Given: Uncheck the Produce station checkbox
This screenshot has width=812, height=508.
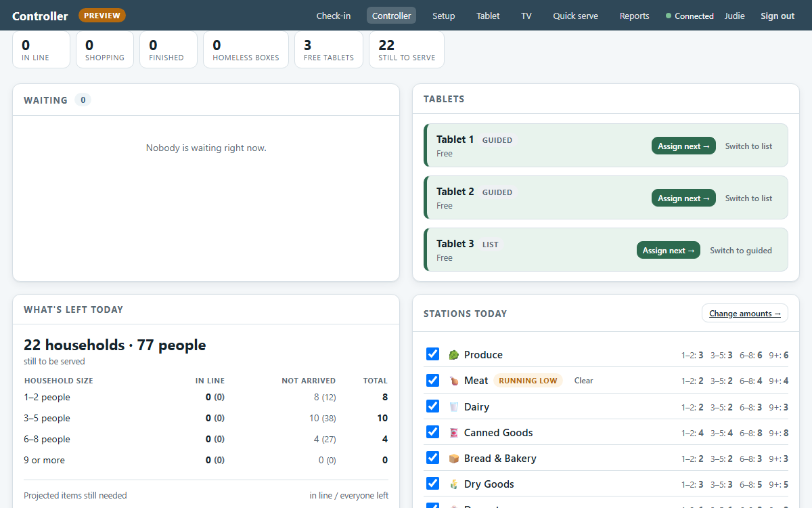Looking at the screenshot, I should 433,354.
